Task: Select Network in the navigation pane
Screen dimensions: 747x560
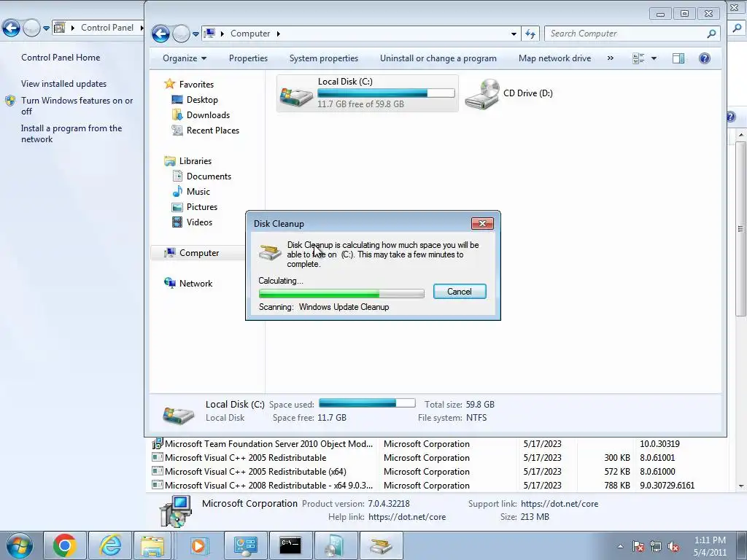Action: click(x=196, y=284)
